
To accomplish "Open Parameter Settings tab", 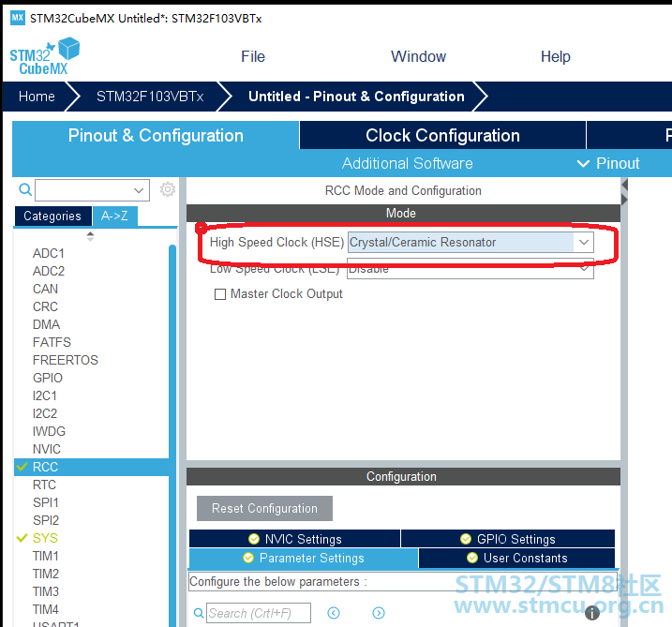I will point(304,558).
